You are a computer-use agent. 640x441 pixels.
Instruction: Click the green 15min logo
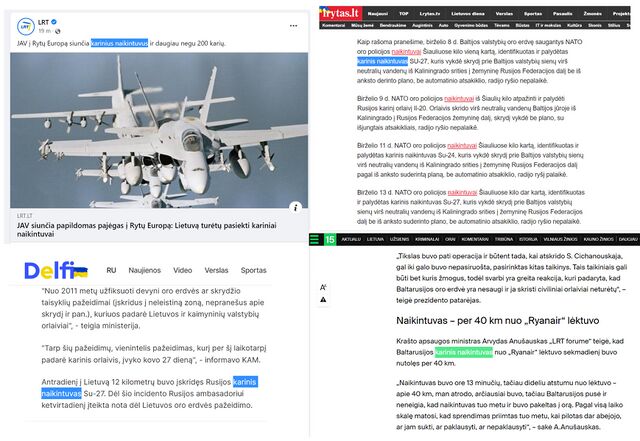tap(330, 240)
